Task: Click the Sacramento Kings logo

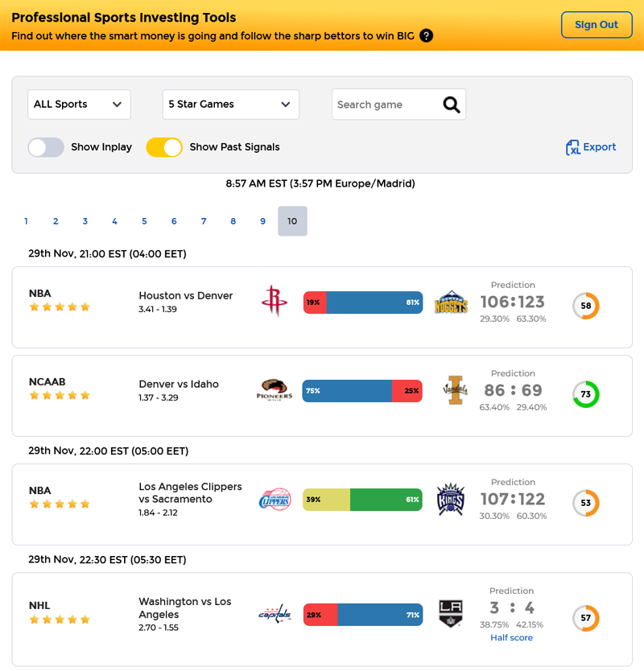Action: [x=450, y=500]
